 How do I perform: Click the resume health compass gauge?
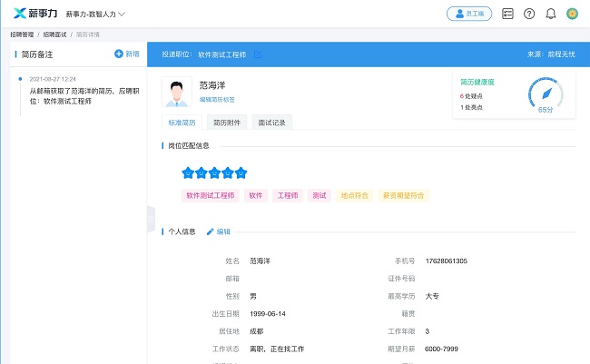point(545,94)
